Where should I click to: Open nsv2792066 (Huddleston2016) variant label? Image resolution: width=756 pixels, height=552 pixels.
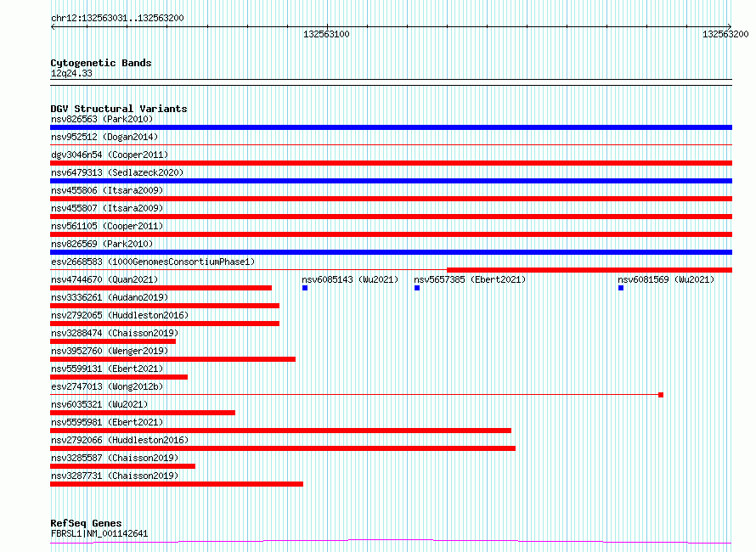click(120, 440)
